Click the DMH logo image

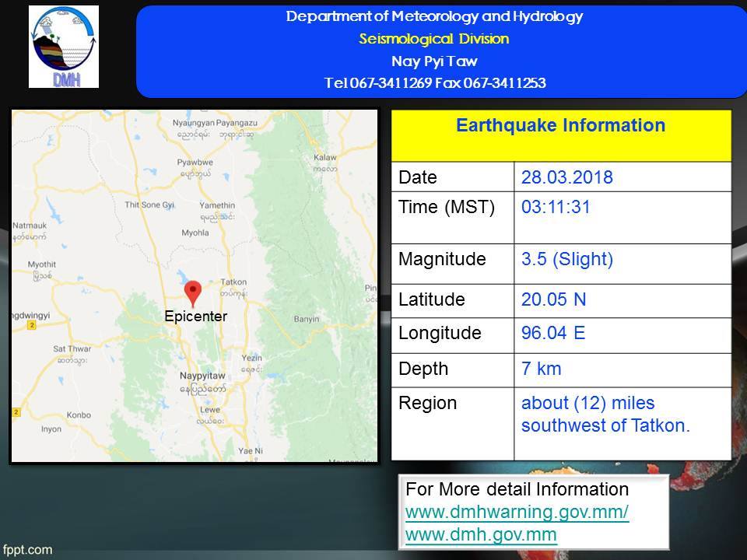64,47
